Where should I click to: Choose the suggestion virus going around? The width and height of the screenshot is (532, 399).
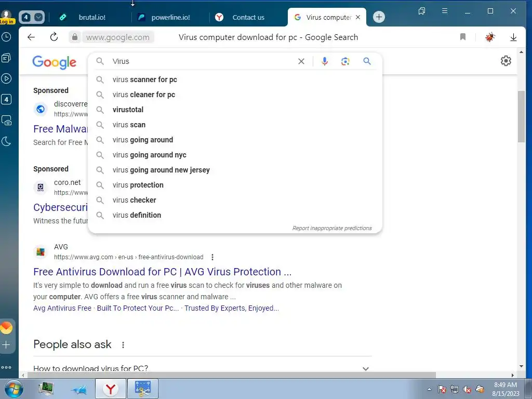coord(235,140)
